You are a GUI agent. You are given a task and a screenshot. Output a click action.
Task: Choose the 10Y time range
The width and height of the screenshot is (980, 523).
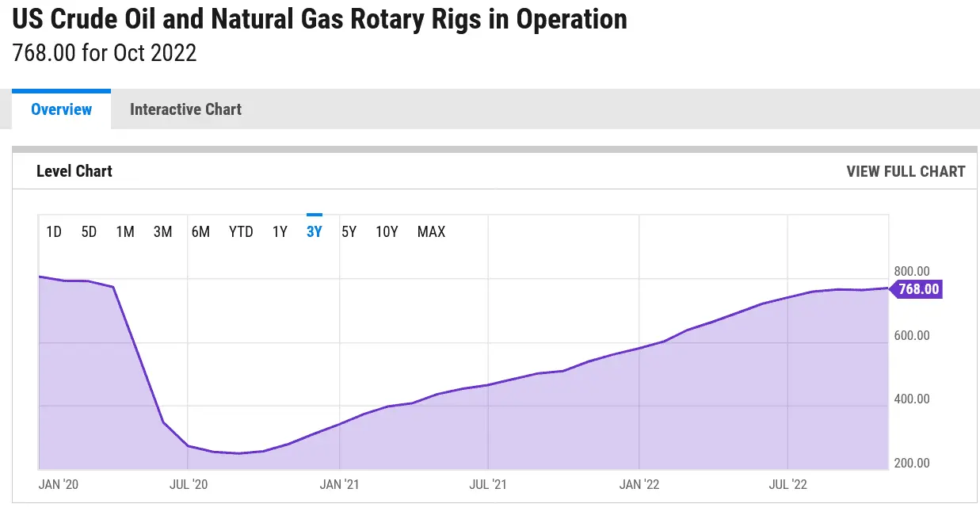coord(387,232)
